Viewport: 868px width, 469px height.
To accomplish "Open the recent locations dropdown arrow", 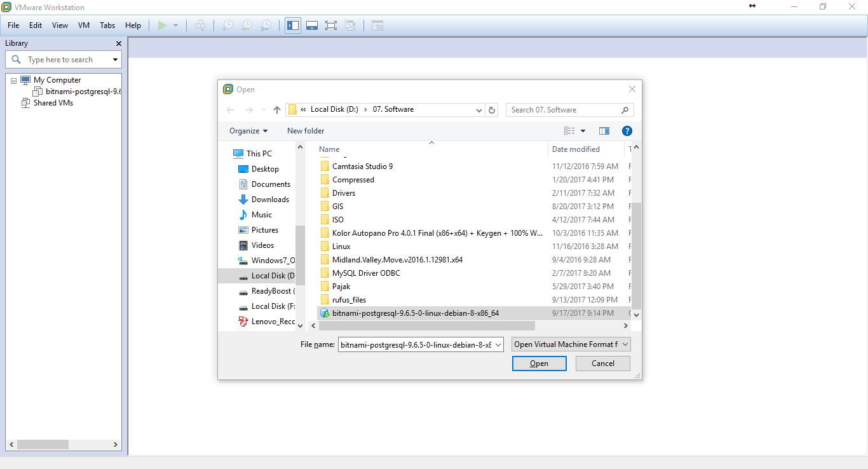I will click(264, 110).
